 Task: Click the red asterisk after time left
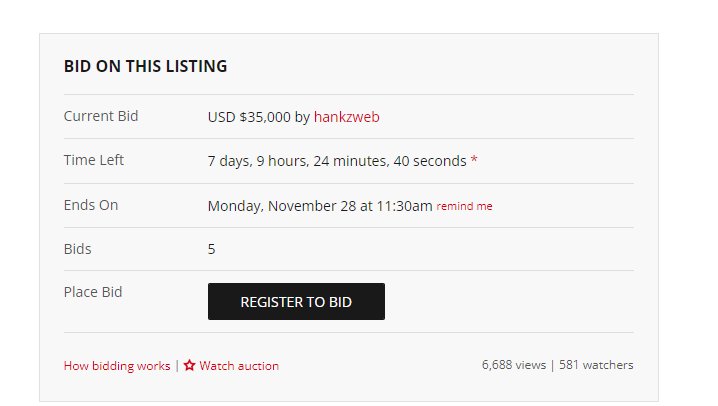point(474,159)
